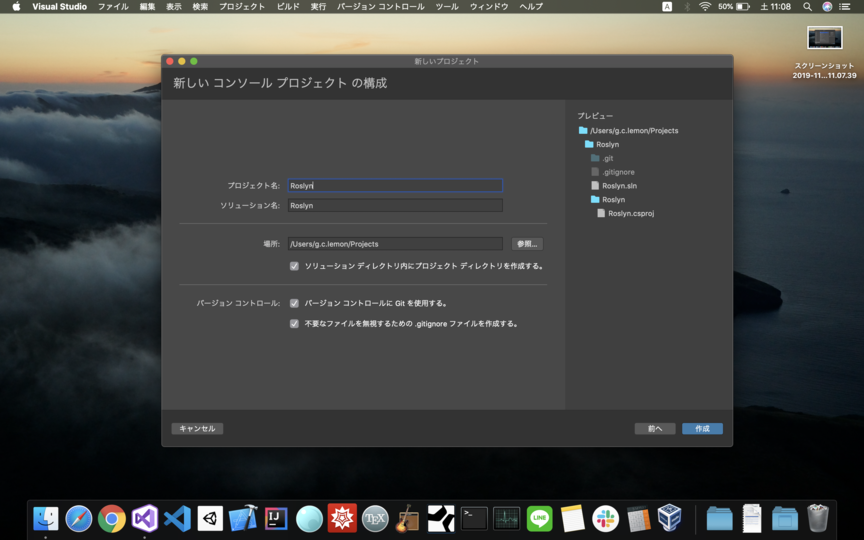The width and height of the screenshot is (864, 540).
Task: Open Notification Center list icon
Action: (845, 7)
